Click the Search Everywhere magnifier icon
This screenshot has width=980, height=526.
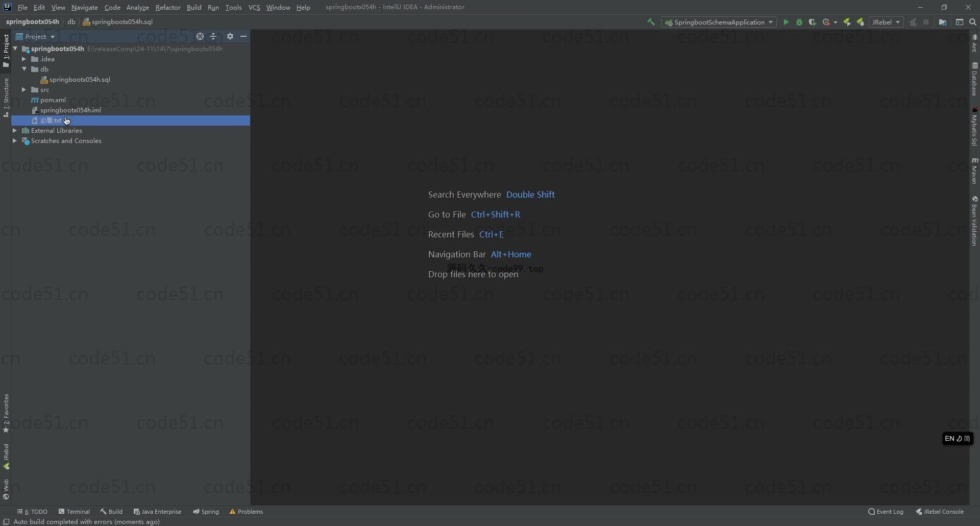pos(973,22)
